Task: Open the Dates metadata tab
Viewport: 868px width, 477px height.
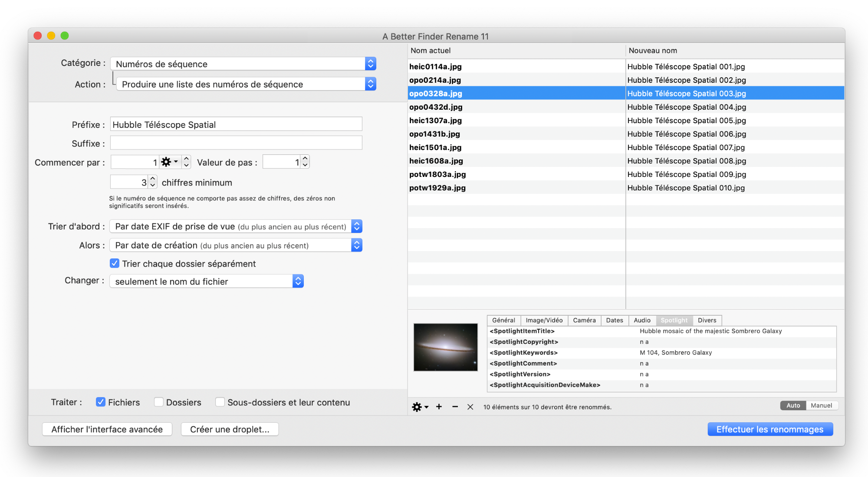Action: point(614,320)
